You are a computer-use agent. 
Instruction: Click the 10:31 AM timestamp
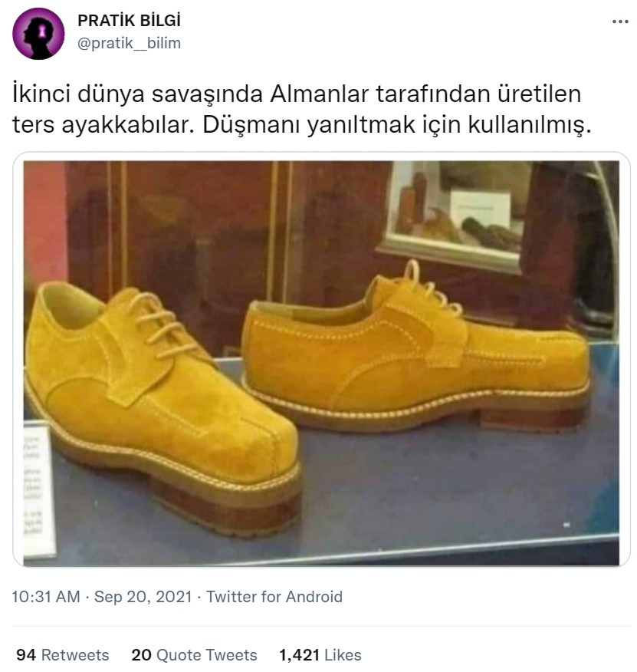[x=46, y=597]
